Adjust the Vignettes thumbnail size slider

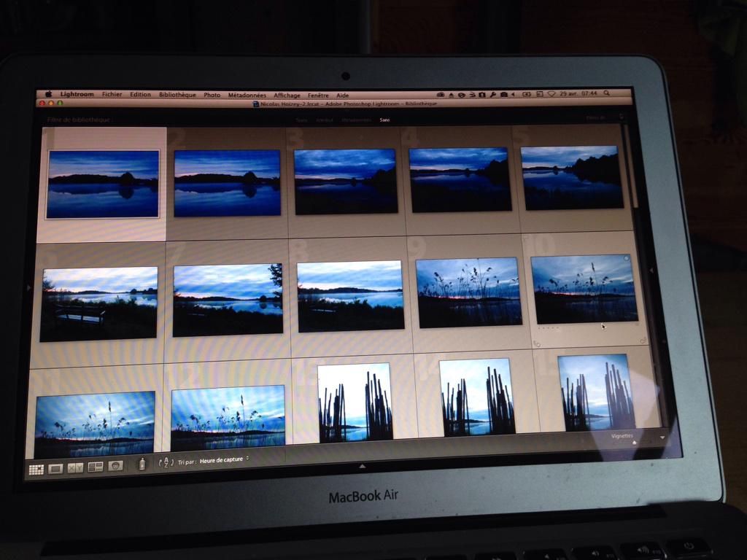click(x=634, y=442)
